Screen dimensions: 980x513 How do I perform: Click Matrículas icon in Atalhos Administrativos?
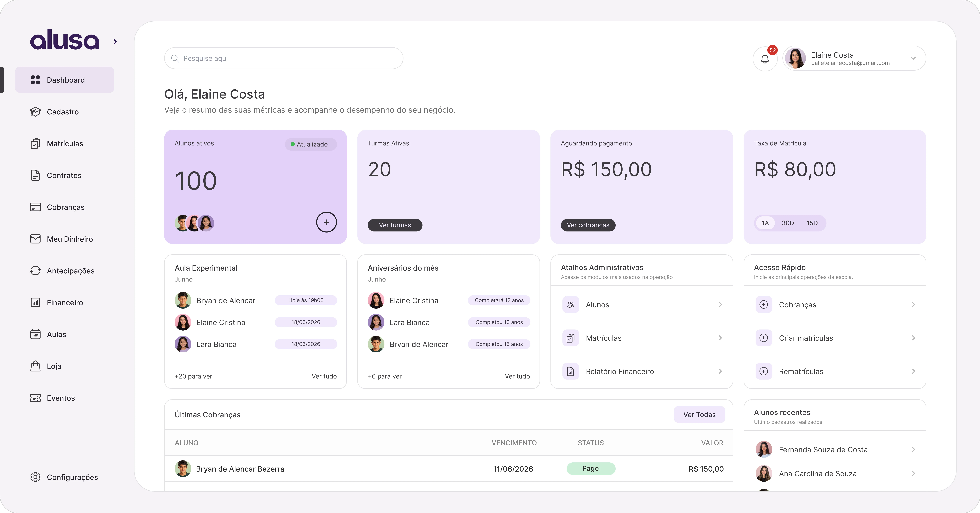(x=571, y=338)
